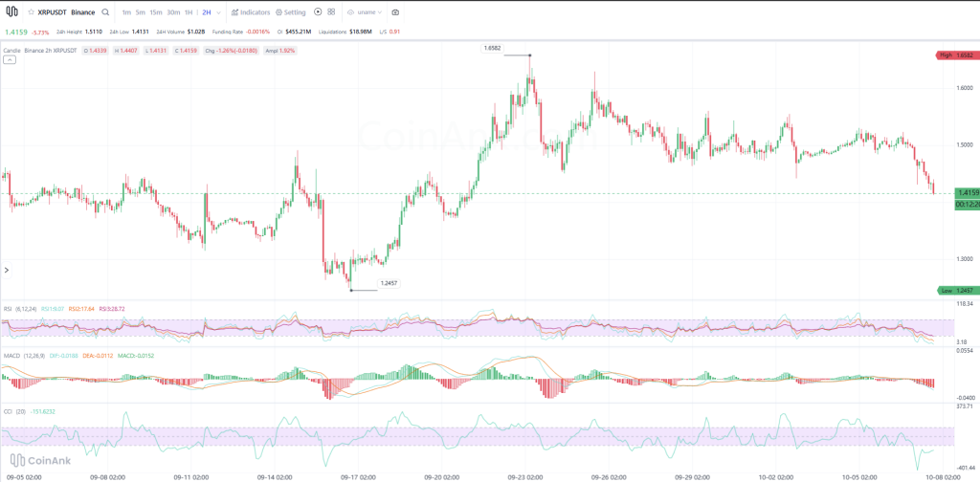Viewport: 980px width, 482px height.
Task: Expand the timeframe dropdown arrow
Action: pyautogui.click(x=218, y=11)
